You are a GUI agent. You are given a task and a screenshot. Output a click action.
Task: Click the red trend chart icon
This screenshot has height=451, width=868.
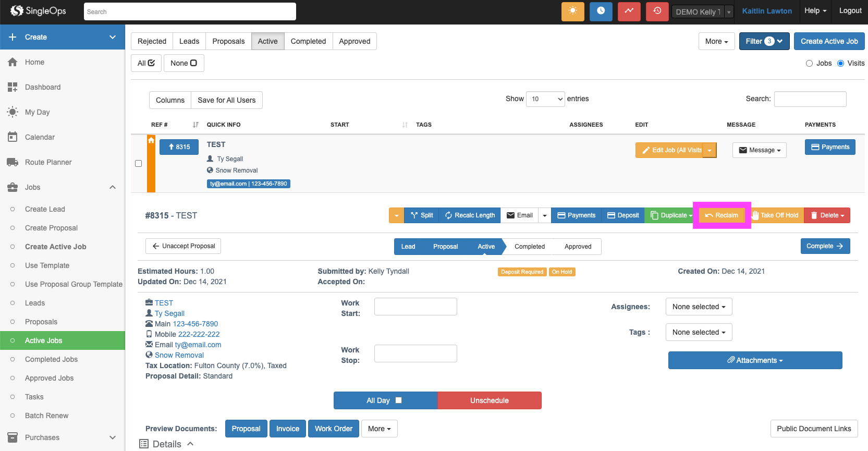pyautogui.click(x=629, y=11)
